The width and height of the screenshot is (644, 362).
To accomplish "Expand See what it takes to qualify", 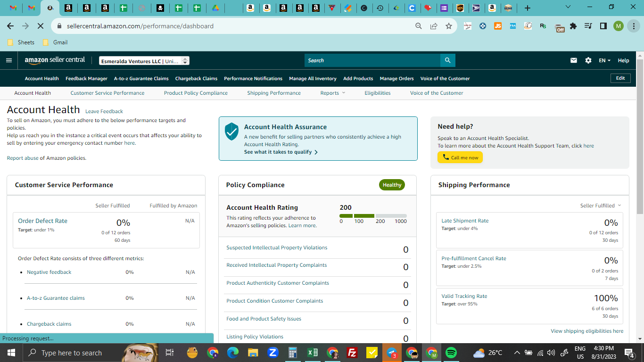I will pyautogui.click(x=281, y=152).
